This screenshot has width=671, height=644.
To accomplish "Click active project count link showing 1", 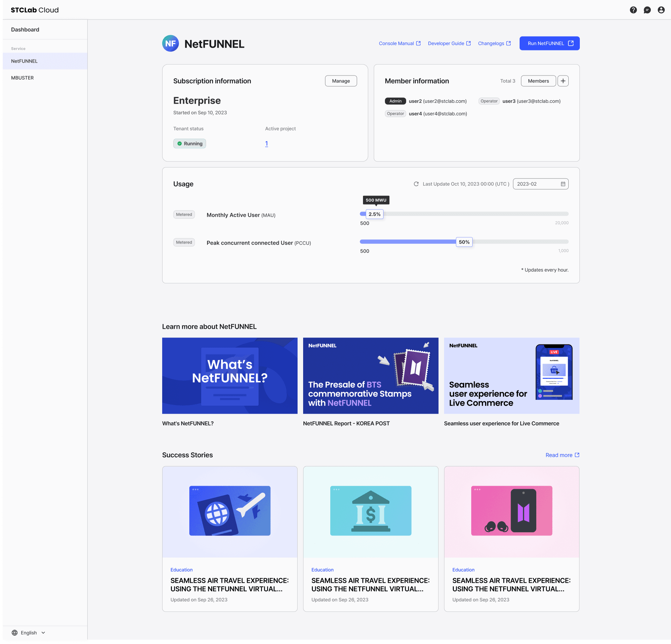I will click(267, 143).
